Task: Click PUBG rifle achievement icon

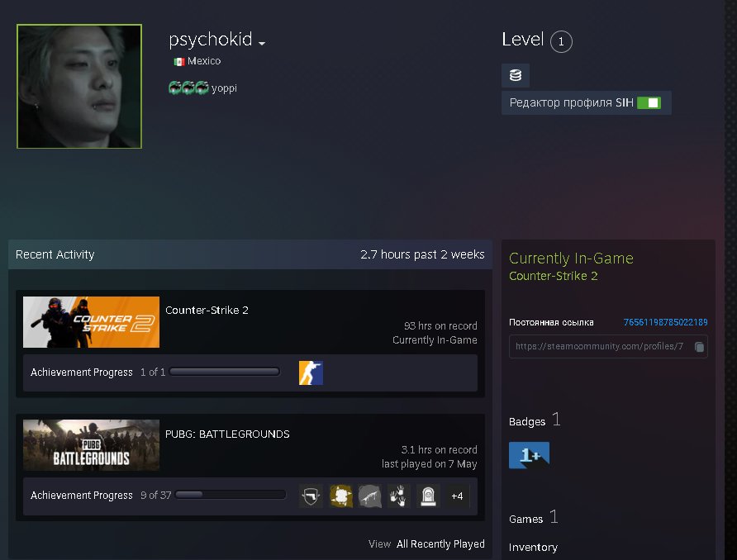Action: (370, 496)
